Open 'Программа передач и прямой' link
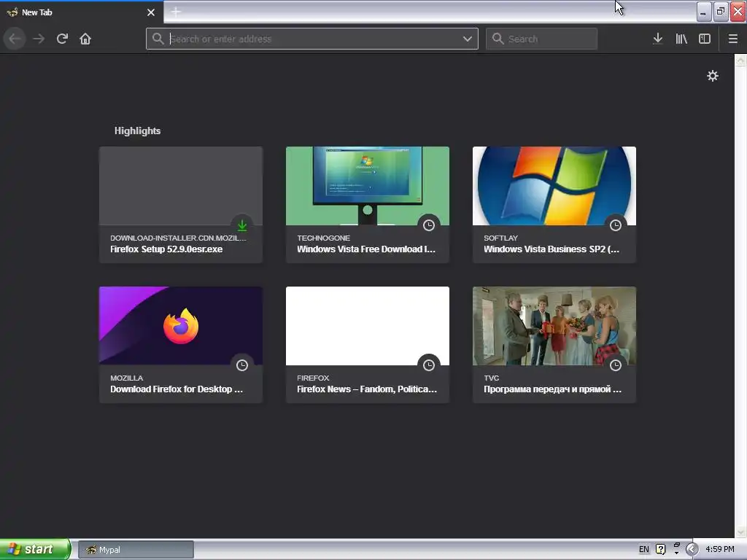Image resolution: width=747 pixels, height=560 pixels. (552, 389)
